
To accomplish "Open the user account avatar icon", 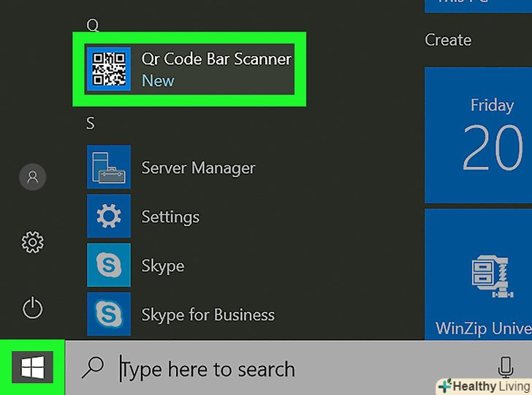I will (x=32, y=177).
